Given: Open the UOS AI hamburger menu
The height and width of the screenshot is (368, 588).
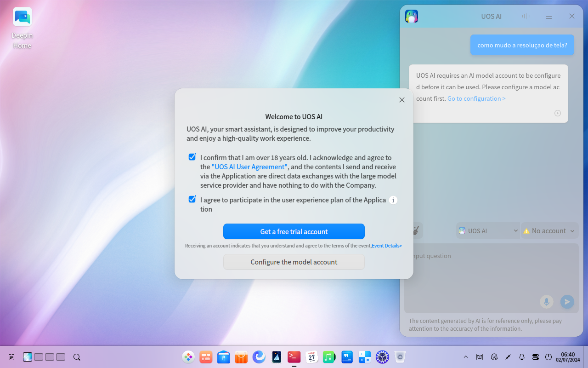Looking at the screenshot, I should point(549,16).
